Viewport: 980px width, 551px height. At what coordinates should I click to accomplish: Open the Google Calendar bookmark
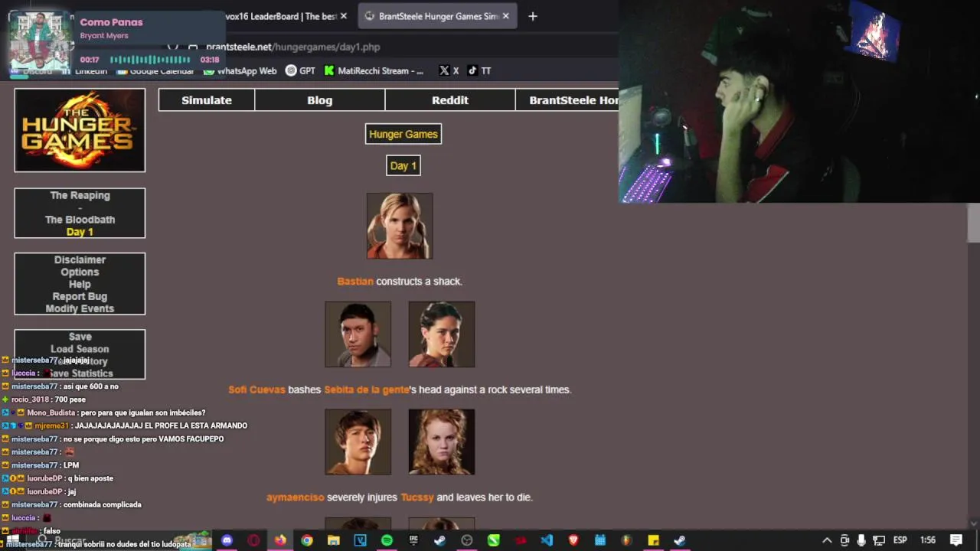pos(155,70)
